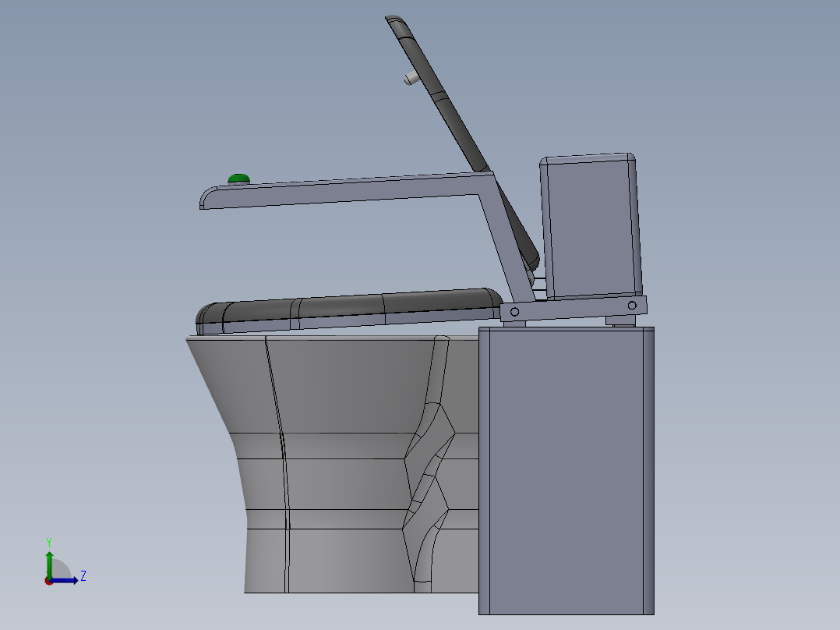Select the tall lower cabinet body
This screenshot has height=630, width=840.
point(566,471)
